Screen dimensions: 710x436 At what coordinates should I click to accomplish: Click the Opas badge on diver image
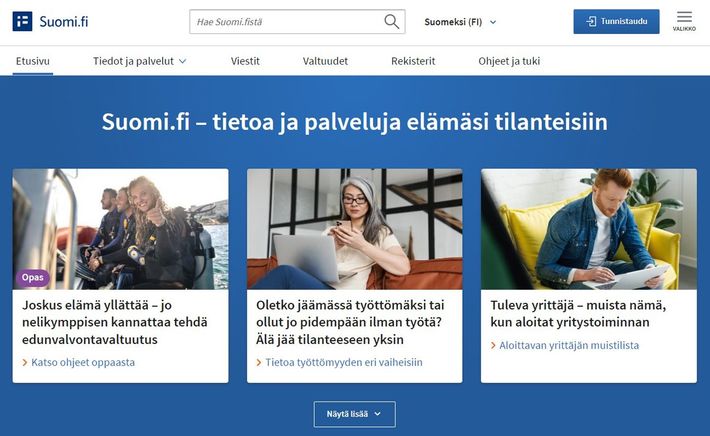32,277
